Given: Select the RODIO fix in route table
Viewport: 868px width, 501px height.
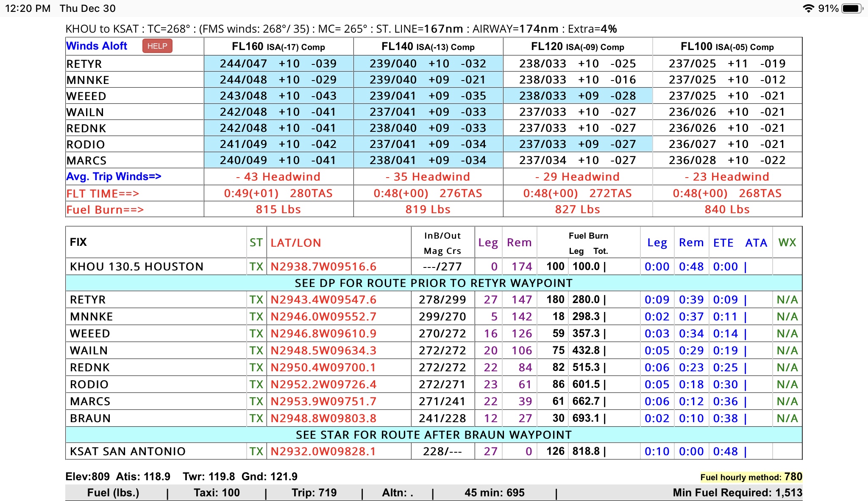Looking at the screenshot, I should tap(89, 384).
